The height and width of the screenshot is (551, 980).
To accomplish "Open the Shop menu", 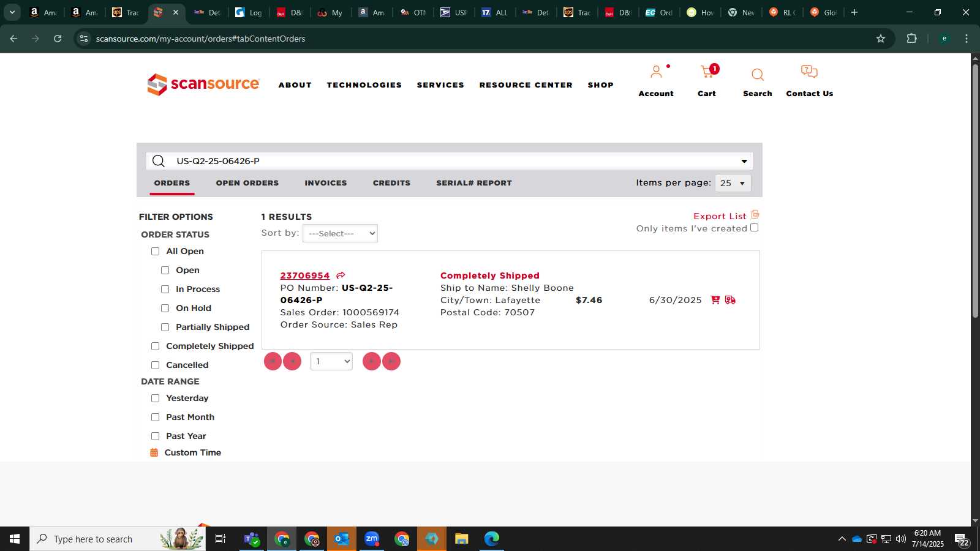I will pyautogui.click(x=601, y=85).
